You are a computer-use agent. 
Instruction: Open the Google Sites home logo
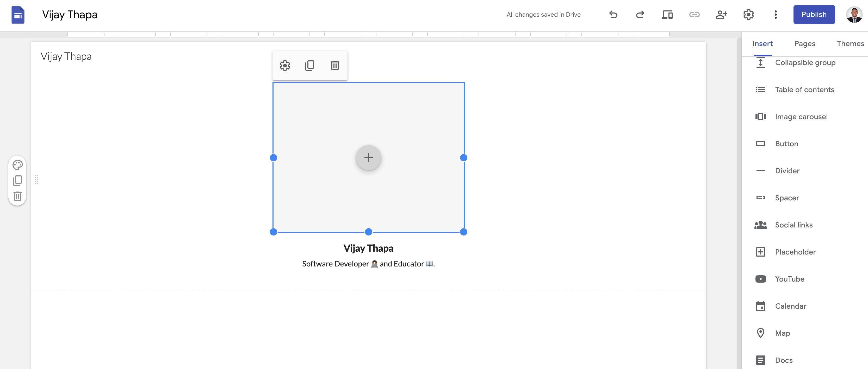(x=18, y=15)
